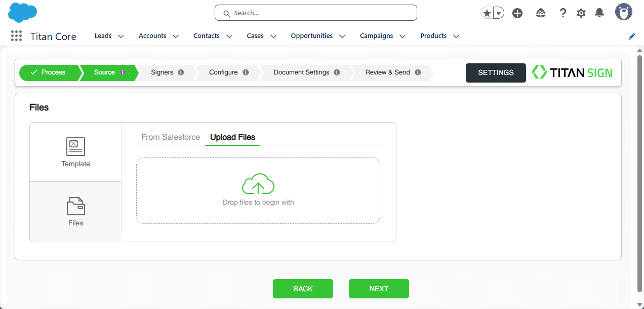Viewport: 644px width, 309px height.
Task: Click the edit navigation pencil icon
Action: coord(631,36)
